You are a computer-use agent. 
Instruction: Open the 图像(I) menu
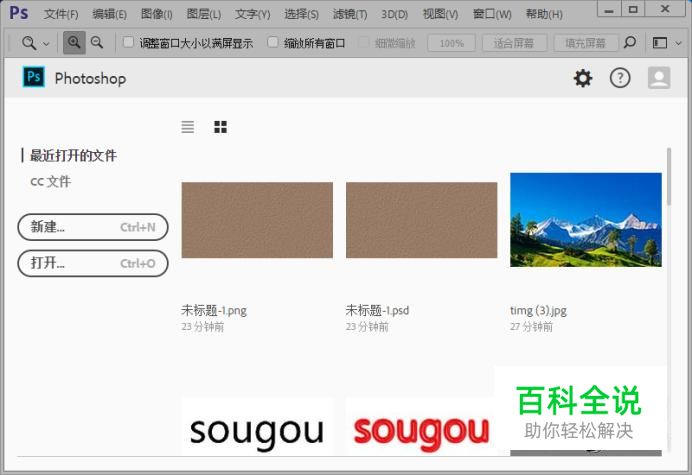coord(157,14)
